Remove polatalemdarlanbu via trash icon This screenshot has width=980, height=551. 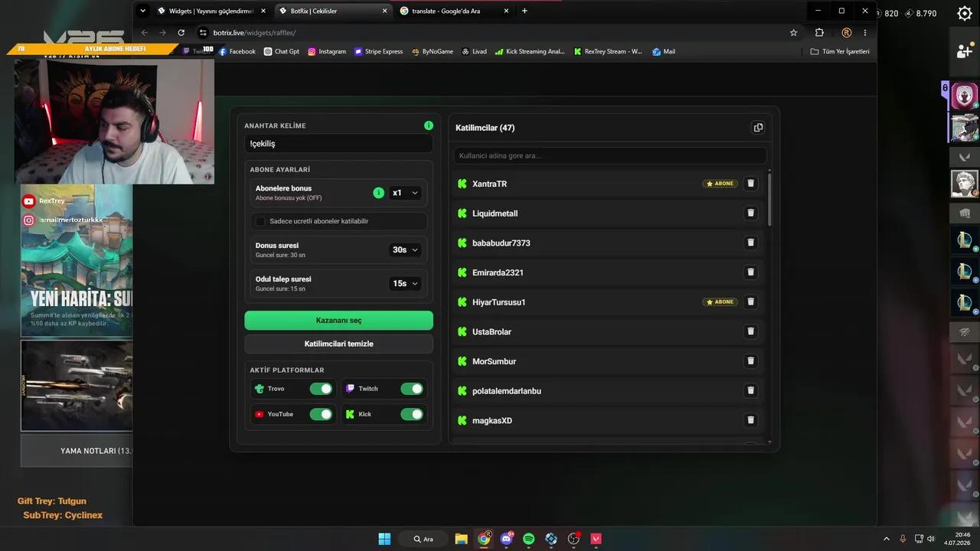point(750,390)
